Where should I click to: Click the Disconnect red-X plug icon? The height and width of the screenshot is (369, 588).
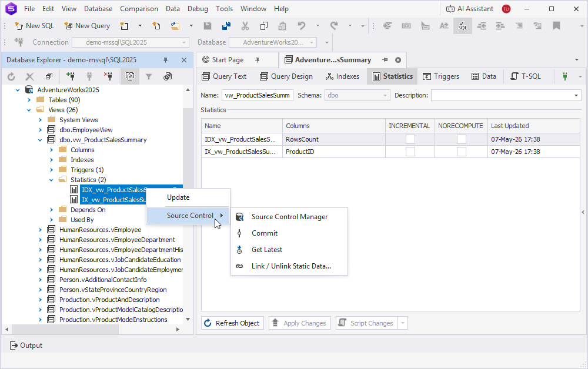108,76
